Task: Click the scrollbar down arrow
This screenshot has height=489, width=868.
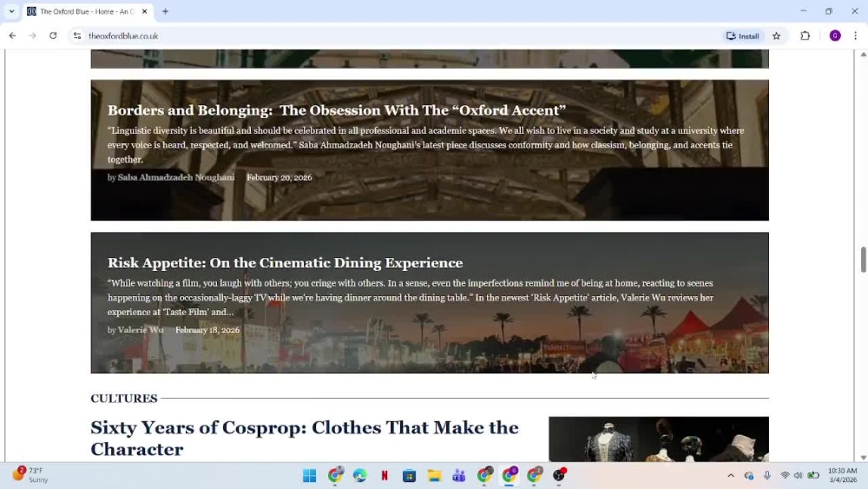Action: tap(863, 458)
